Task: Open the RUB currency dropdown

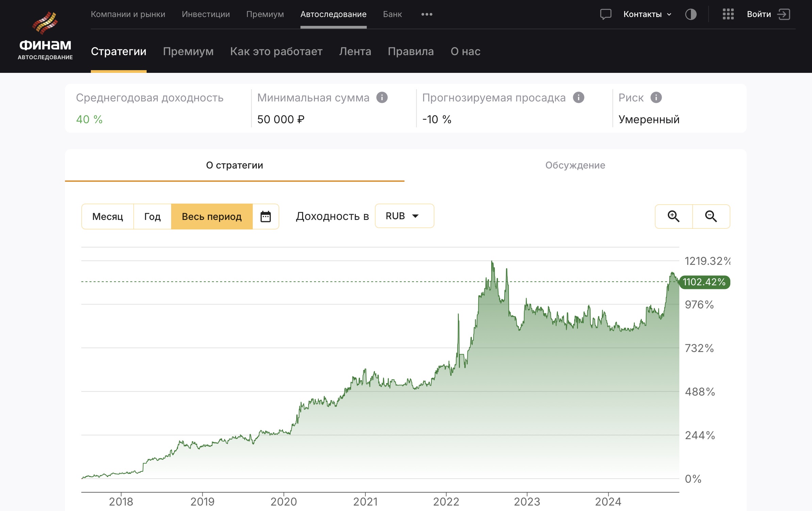Action: click(x=404, y=216)
